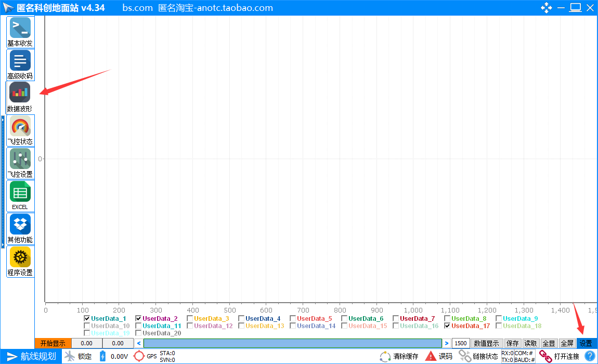The width and height of the screenshot is (598, 364).
Task: Enable the UserData_12 checkbox
Action: click(x=190, y=326)
